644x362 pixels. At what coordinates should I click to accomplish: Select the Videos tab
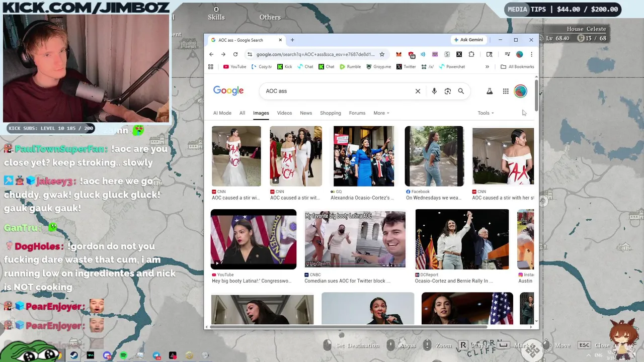284,113
